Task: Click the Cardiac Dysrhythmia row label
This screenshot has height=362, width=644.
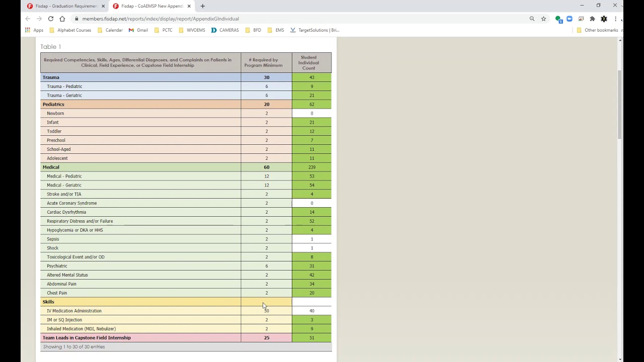Action: click(x=66, y=212)
